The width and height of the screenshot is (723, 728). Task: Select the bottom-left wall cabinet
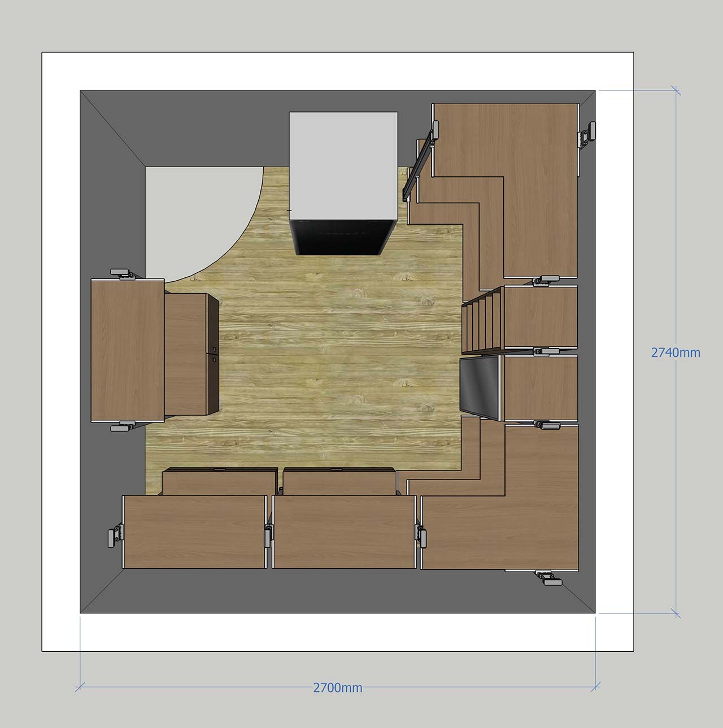click(x=194, y=531)
